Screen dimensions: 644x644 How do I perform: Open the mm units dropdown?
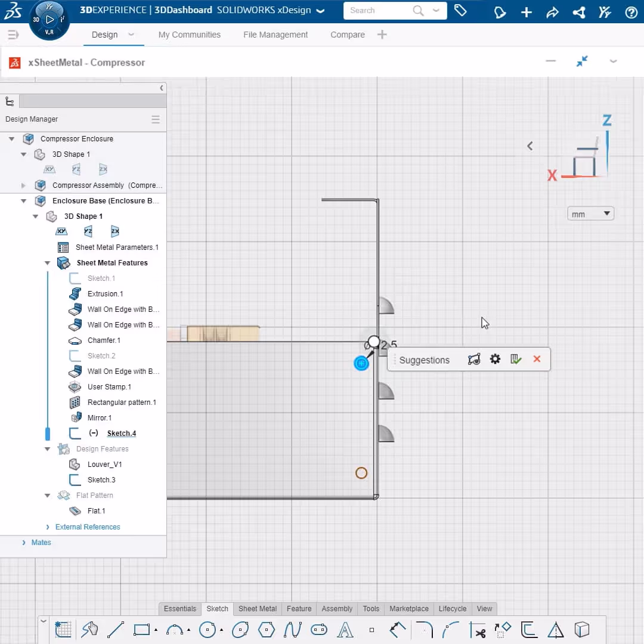pyautogui.click(x=590, y=214)
